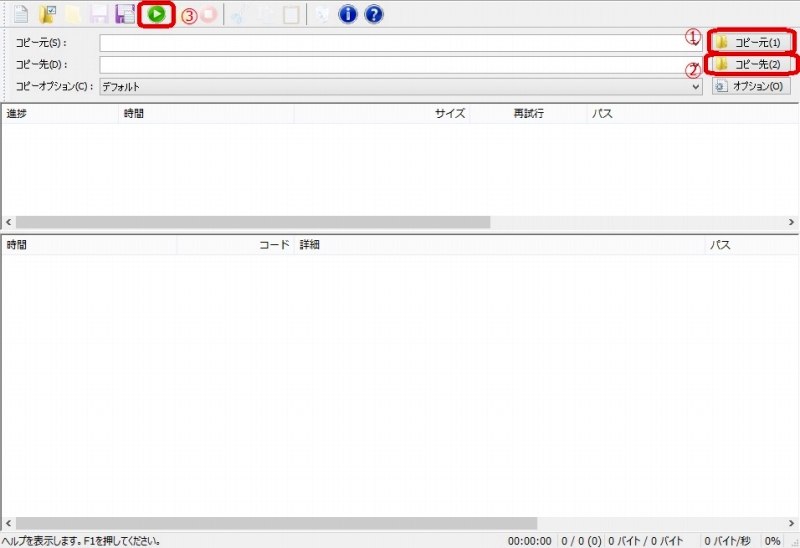Click the faded red Stop icon
Viewport: 800px width, 548px height.
[x=208, y=14]
